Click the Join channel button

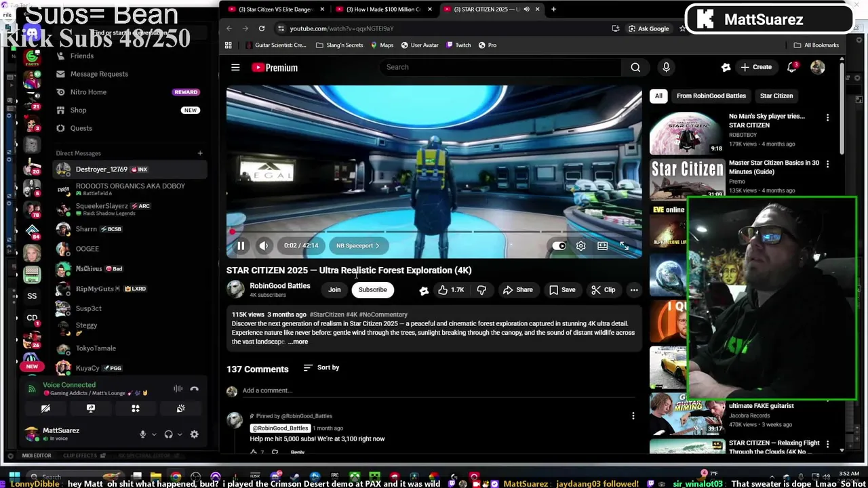pyautogui.click(x=334, y=289)
